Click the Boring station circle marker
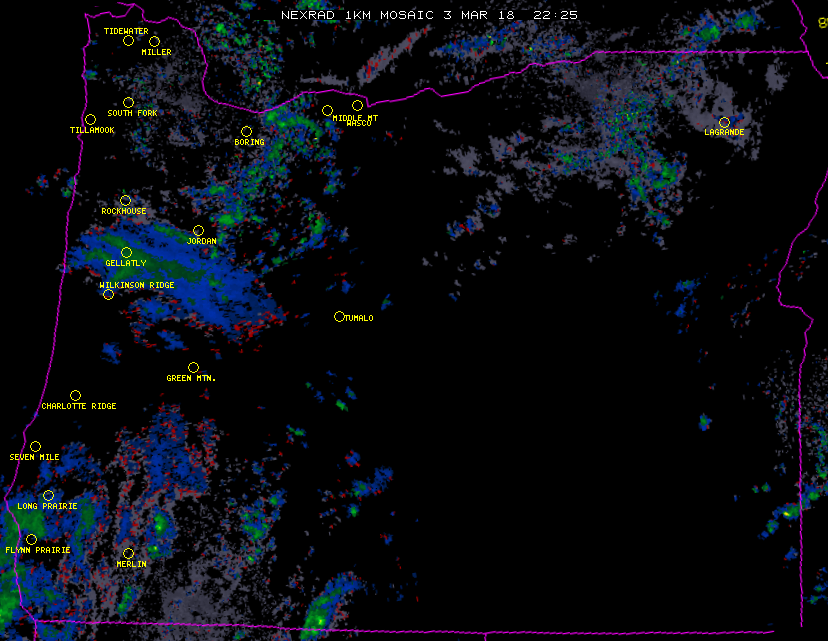Viewport: 828px width, 641px height. pos(246,132)
